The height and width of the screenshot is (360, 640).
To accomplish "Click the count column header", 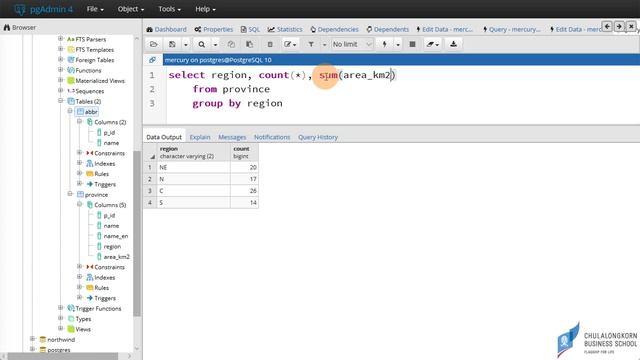I will pos(244,152).
